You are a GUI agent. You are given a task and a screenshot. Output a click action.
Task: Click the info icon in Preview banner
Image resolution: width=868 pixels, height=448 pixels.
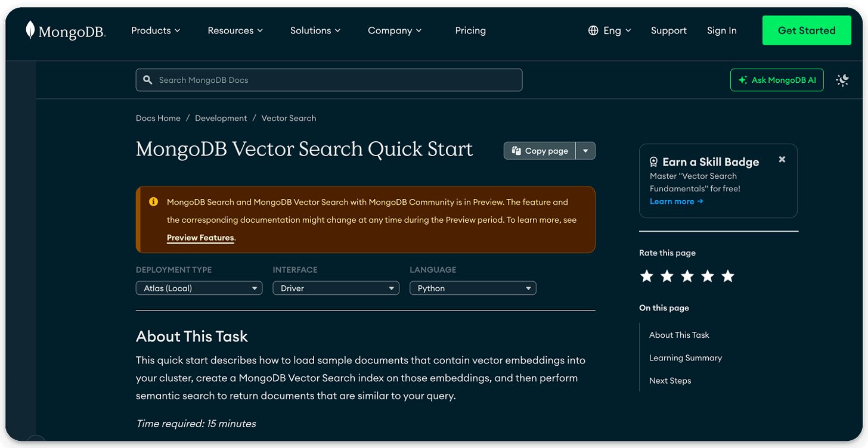coord(153,202)
